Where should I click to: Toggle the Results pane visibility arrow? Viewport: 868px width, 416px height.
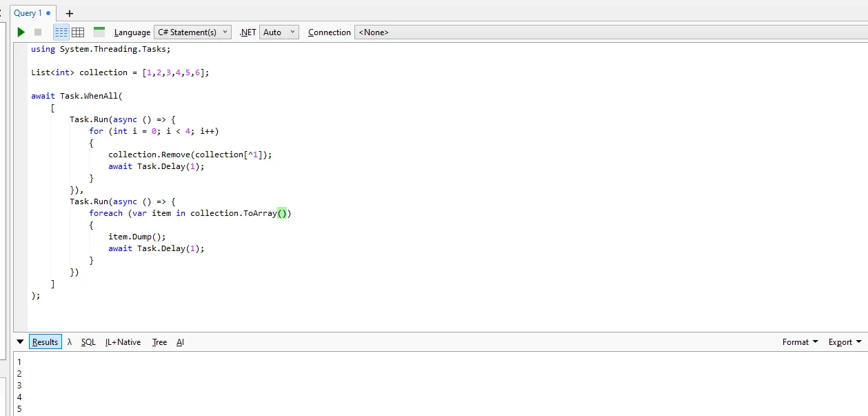point(20,341)
